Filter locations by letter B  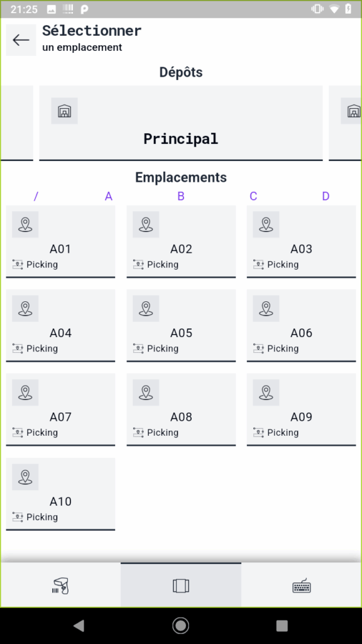[180, 196]
